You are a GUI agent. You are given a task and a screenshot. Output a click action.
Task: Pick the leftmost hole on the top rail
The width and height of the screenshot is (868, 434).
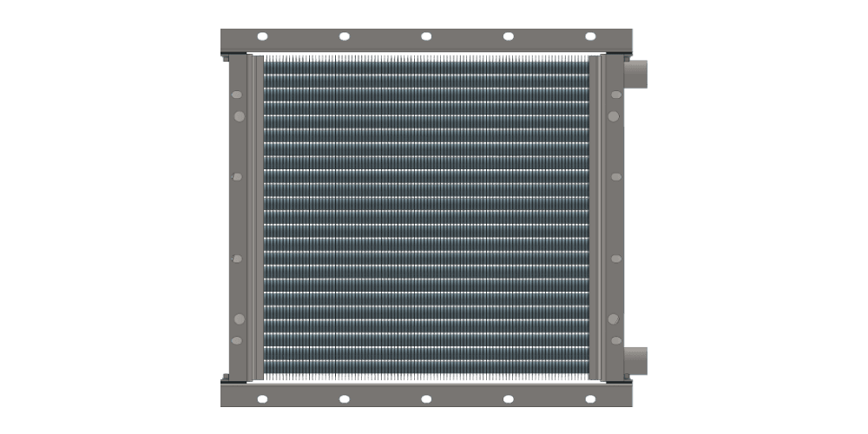coord(262,36)
